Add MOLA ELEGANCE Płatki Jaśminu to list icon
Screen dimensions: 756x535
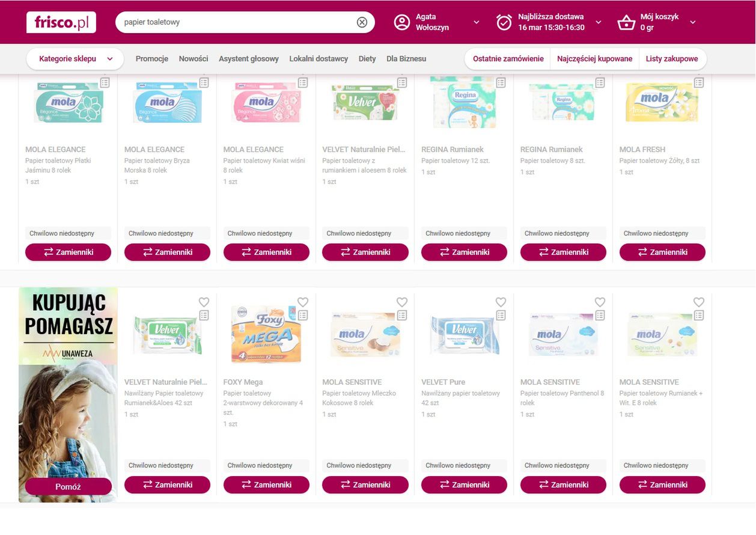(x=105, y=82)
